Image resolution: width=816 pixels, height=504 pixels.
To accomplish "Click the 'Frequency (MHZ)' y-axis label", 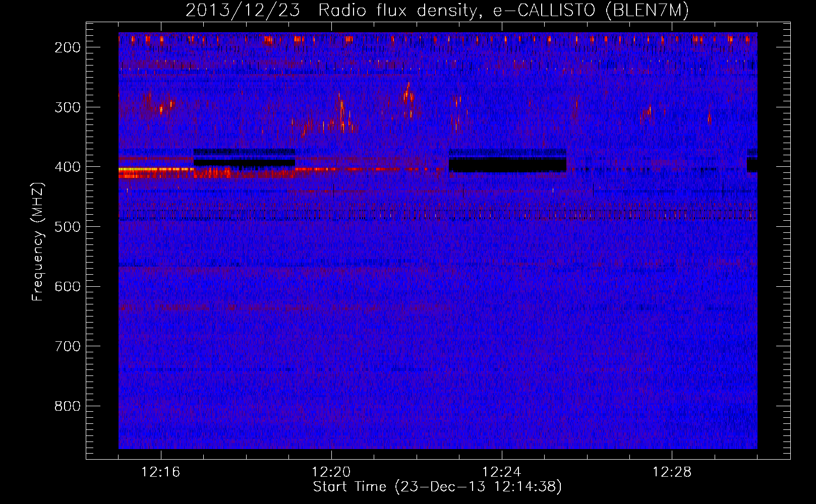I will 38,241.
